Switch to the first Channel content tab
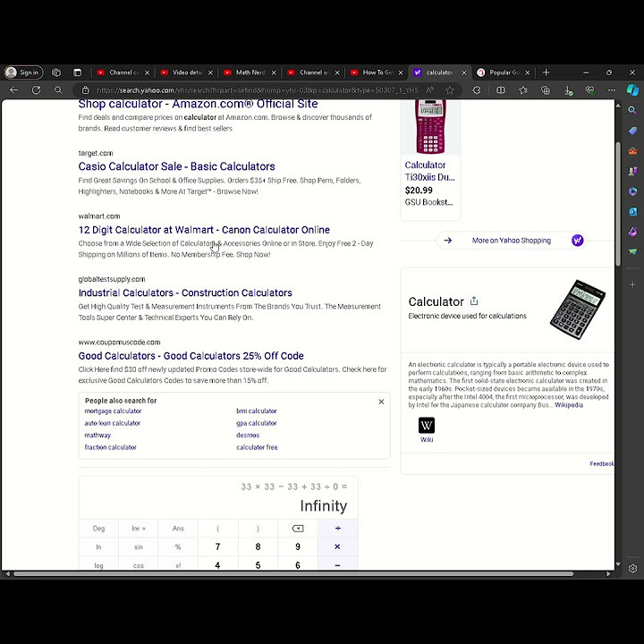 coord(123,72)
